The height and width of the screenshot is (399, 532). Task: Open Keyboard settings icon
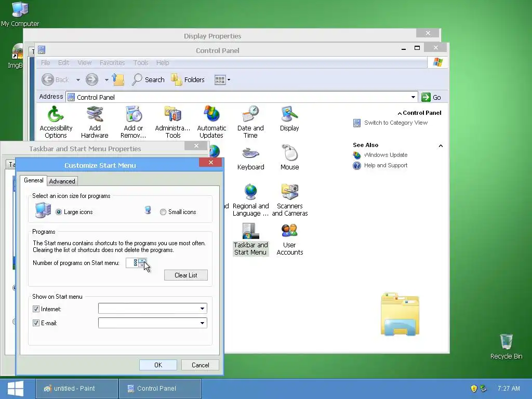pyautogui.click(x=250, y=157)
